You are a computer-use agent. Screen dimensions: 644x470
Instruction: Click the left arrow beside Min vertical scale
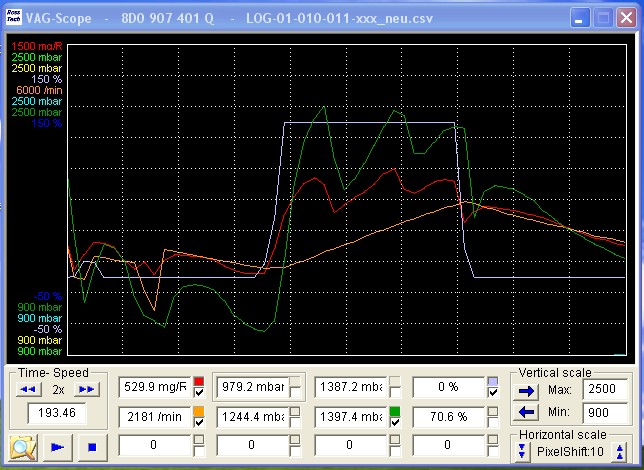[x=526, y=412]
